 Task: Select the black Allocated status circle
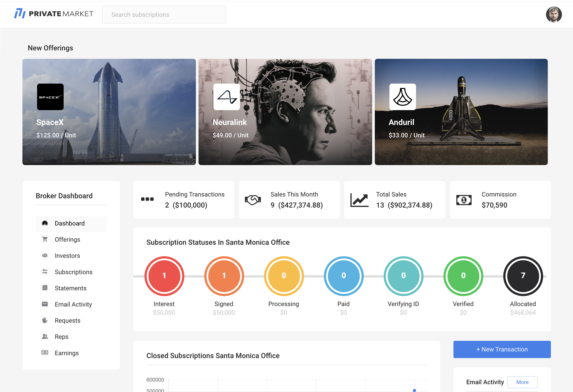pyautogui.click(x=523, y=276)
